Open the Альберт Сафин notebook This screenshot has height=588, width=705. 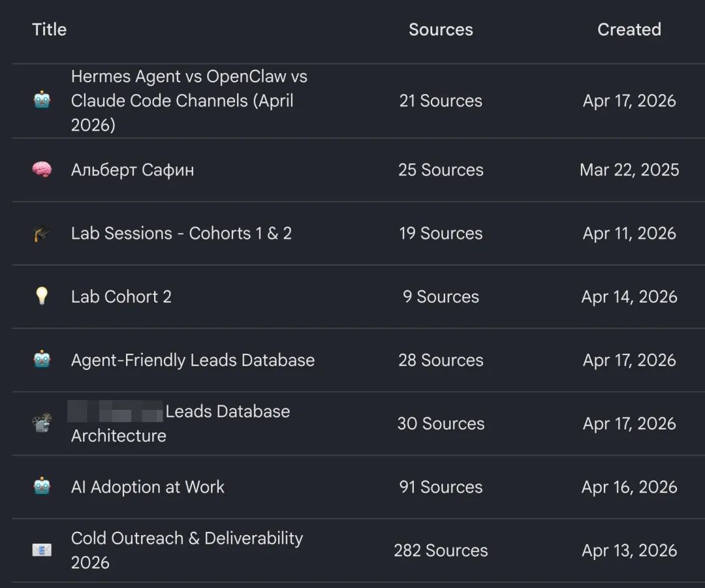point(133,170)
